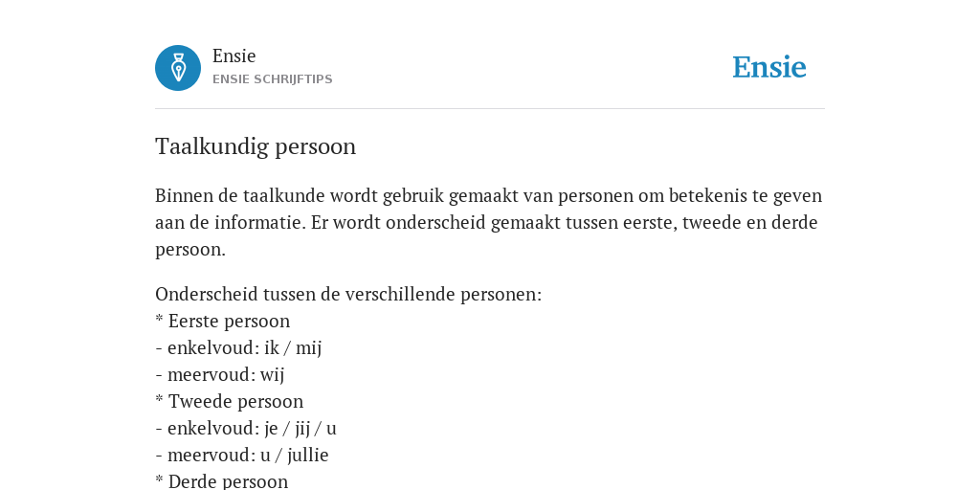Click the blue Ensie logo

769,68
